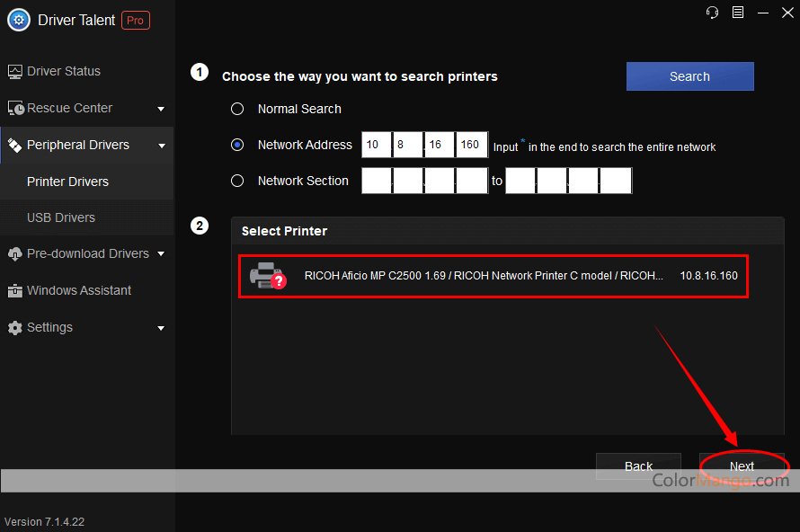Click the Back button
Viewport: 800px width, 532px height.
pyautogui.click(x=639, y=466)
